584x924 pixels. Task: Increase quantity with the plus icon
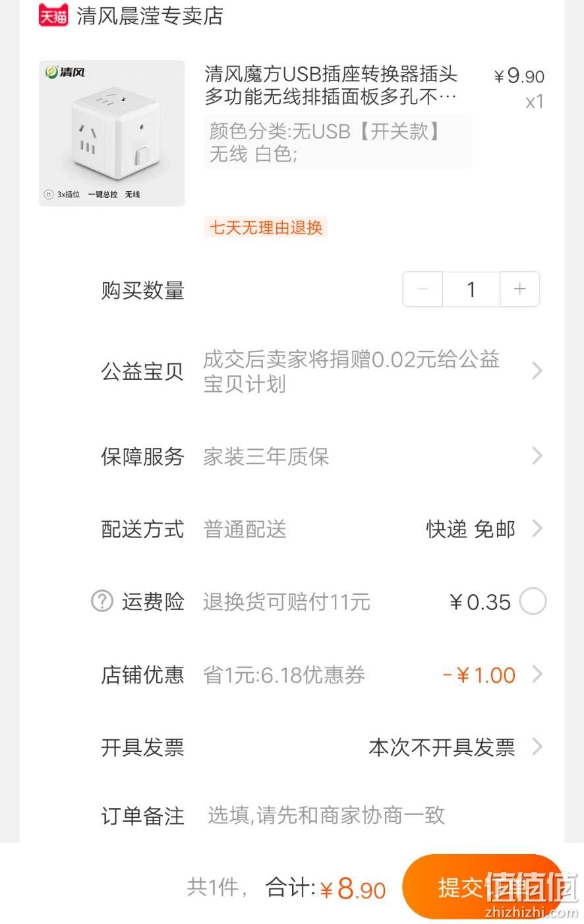pyautogui.click(x=520, y=289)
